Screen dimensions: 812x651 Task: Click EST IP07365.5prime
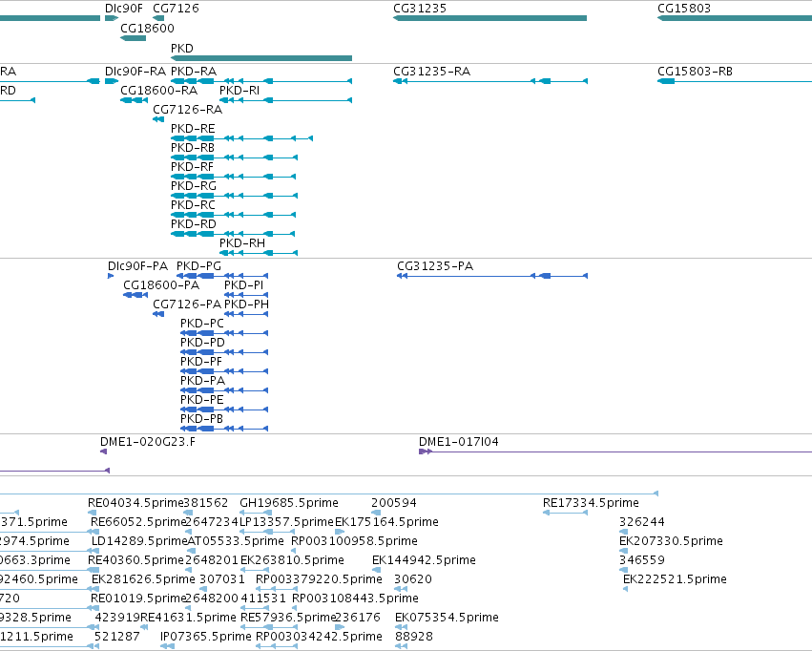(x=205, y=637)
